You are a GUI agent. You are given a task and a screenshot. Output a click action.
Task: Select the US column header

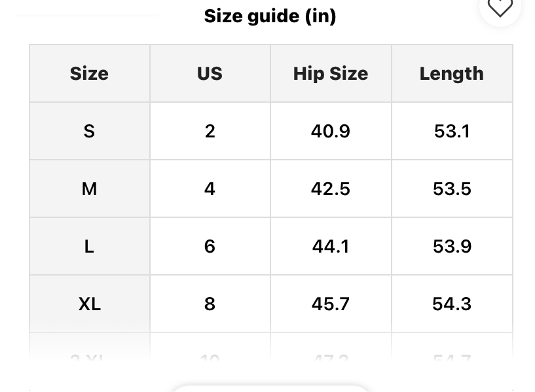[210, 73]
